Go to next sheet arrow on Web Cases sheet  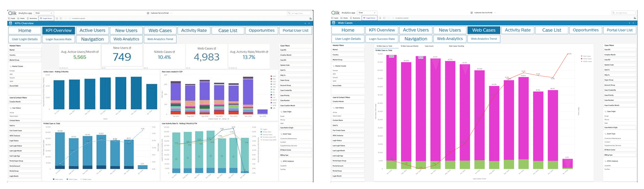click(x=633, y=23)
